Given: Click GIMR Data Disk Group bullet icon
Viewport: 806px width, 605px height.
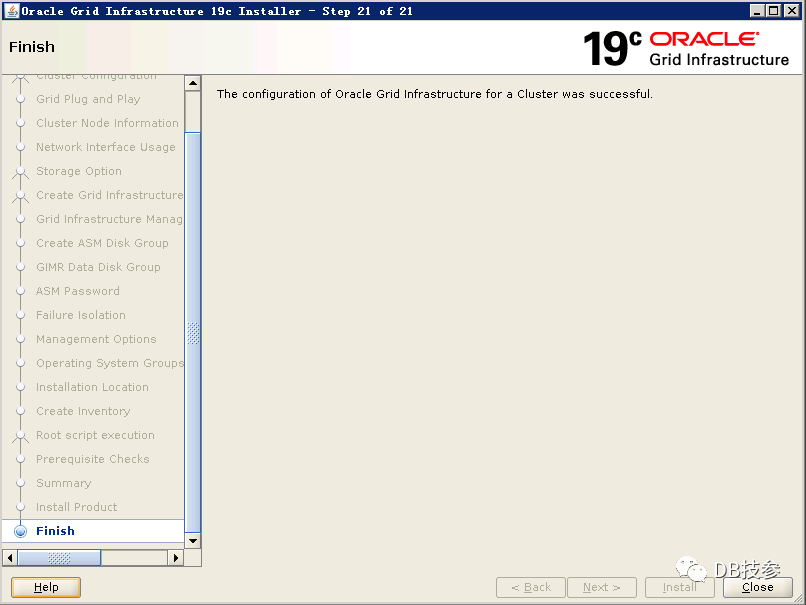Looking at the screenshot, I should [x=21, y=267].
